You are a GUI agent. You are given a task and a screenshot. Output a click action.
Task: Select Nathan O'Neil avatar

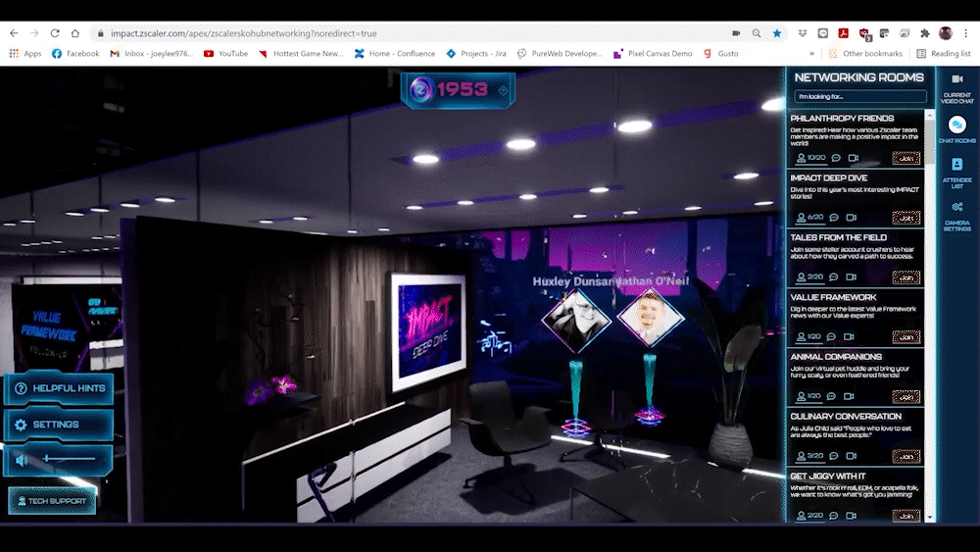tap(650, 317)
